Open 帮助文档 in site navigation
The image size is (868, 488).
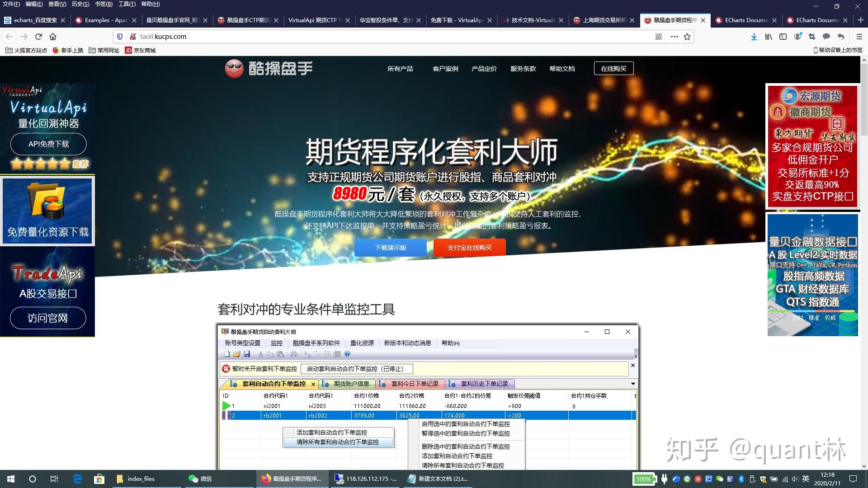(562, 69)
